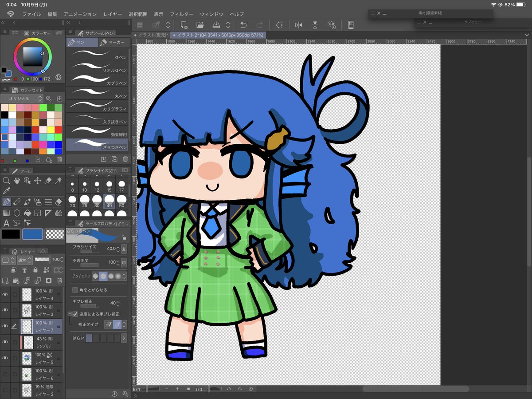Toggle Lock Layer padlock icon

[35, 270]
